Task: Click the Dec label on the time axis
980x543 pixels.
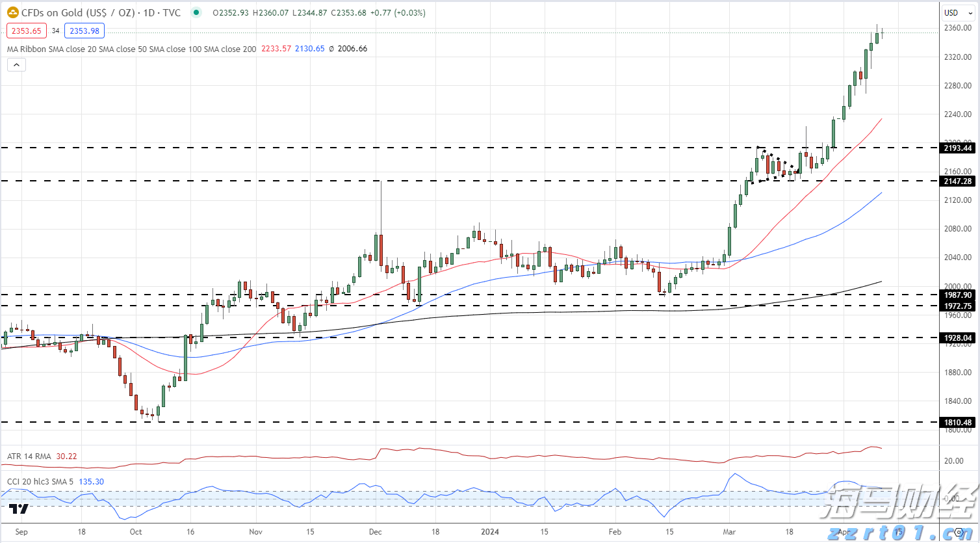Action: point(376,532)
